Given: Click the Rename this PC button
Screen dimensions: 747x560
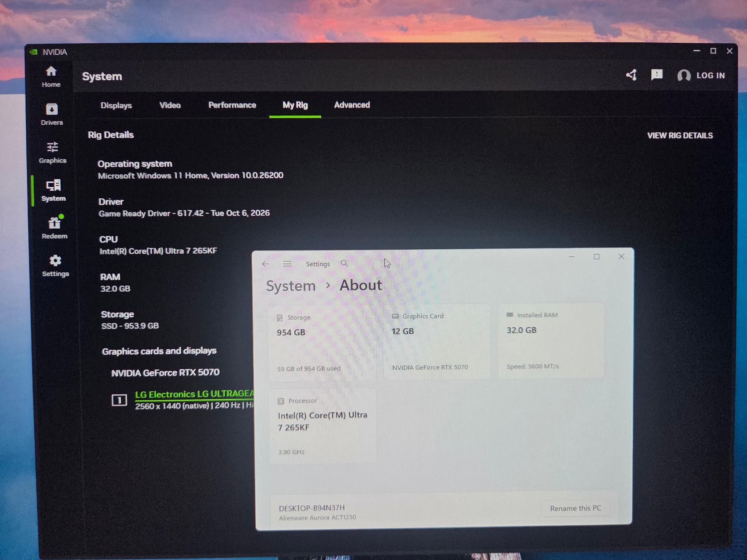Looking at the screenshot, I should 575,508.
